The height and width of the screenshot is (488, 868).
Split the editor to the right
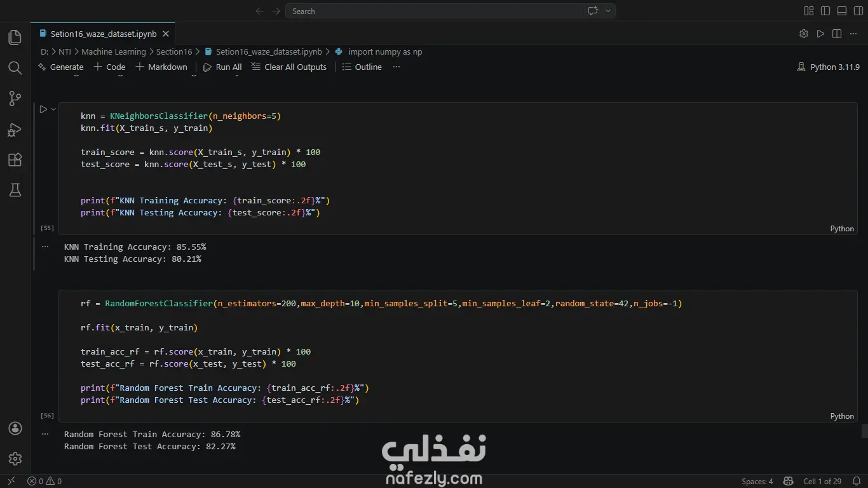coord(837,34)
